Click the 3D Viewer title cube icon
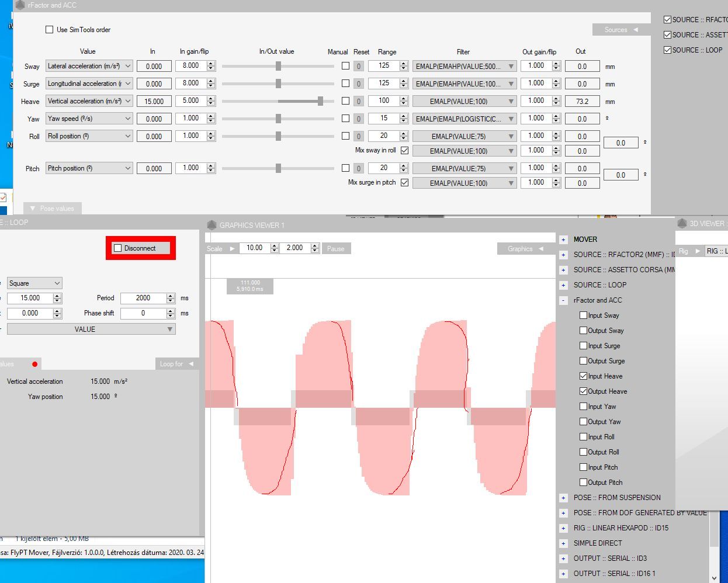The height and width of the screenshot is (583, 728). (x=682, y=223)
